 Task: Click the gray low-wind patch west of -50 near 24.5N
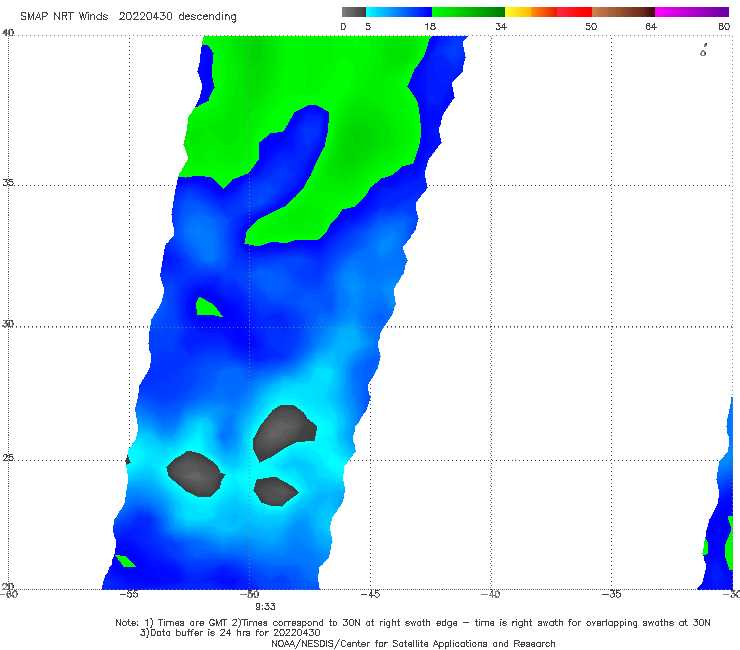pyautogui.click(x=195, y=474)
